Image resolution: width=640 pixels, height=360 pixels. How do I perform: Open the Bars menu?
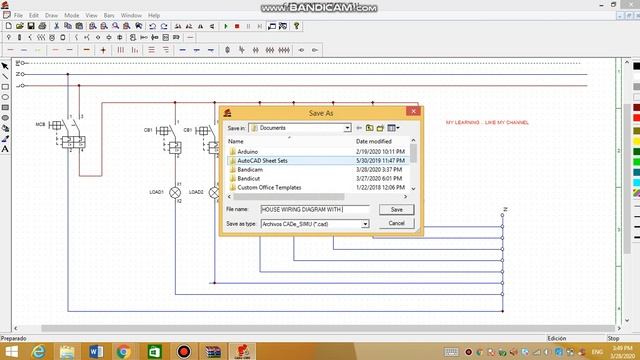(x=109, y=16)
